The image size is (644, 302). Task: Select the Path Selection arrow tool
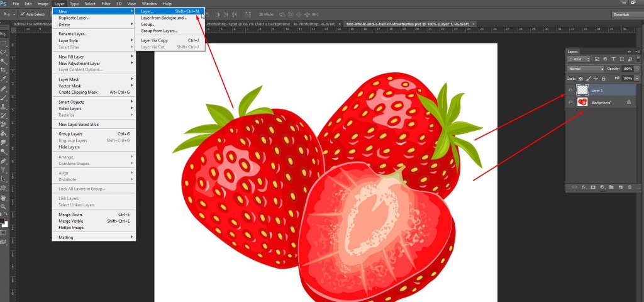point(4,179)
